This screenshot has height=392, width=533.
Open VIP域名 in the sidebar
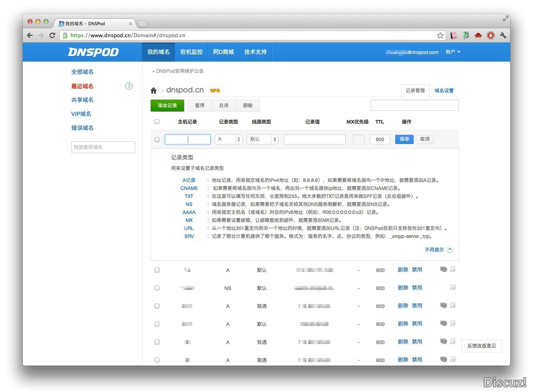coord(81,114)
